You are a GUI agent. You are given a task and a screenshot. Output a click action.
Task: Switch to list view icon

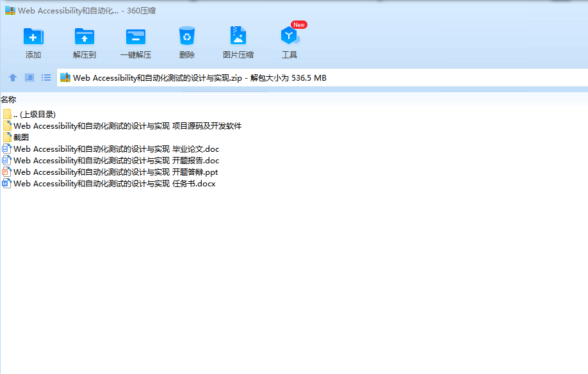(46, 77)
